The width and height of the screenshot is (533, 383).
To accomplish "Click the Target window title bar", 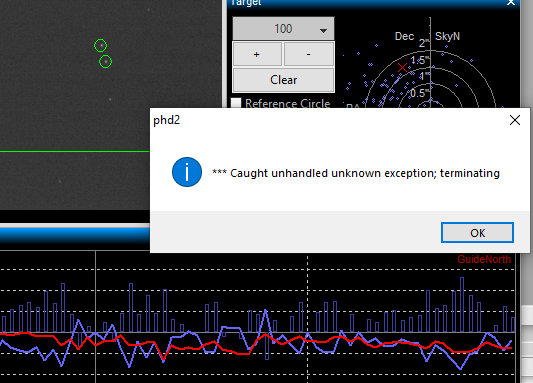I will [373, 3].
